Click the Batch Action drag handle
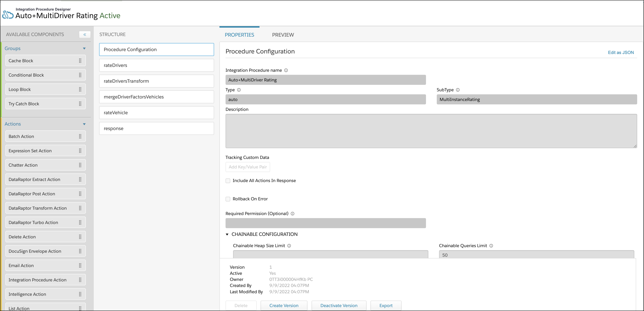Image resolution: width=644 pixels, height=311 pixels. pos(80,136)
